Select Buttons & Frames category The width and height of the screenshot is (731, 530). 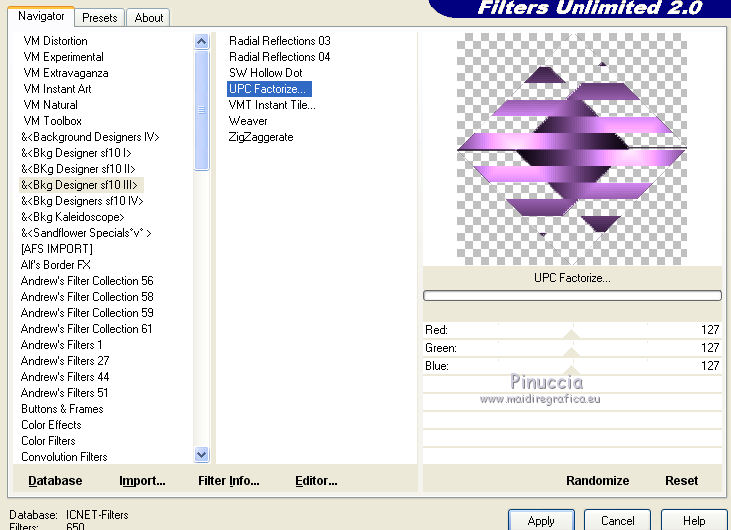click(x=62, y=409)
